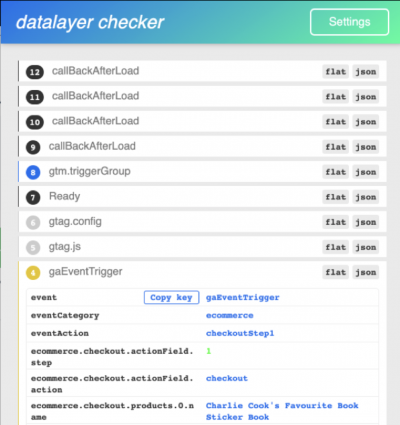Viewport: 400px width, 425px height.
Task: Select the 'ecommerce' value text
Action: click(x=230, y=315)
